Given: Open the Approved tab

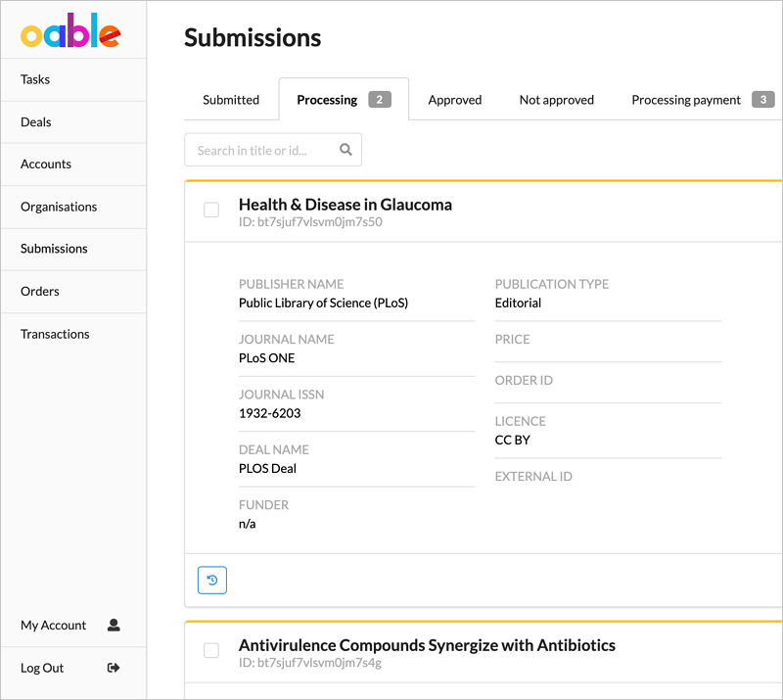Looking at the screenshot, I should (455, 100).
